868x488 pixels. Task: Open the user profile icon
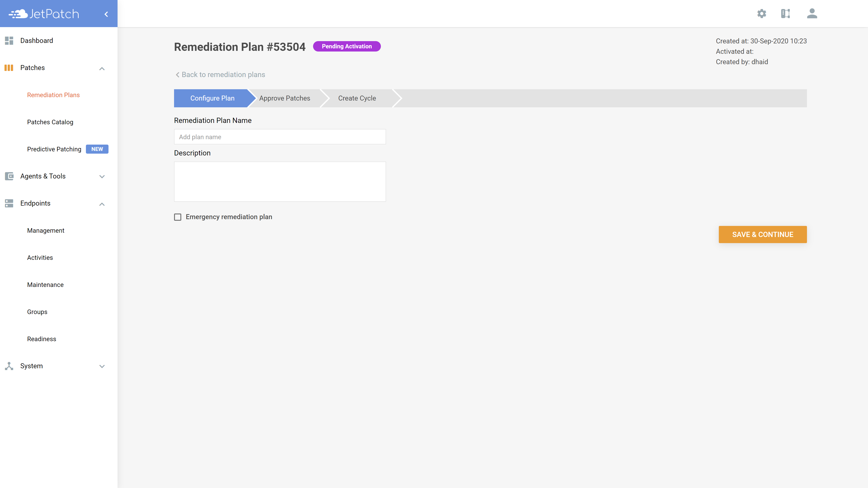tap(812, 14)
